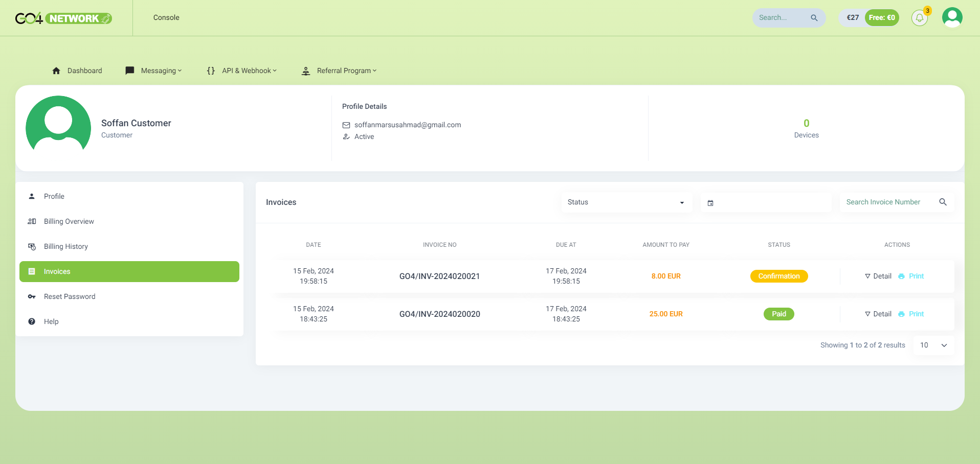This screenshot has width=980, height=464.
Task: Click Showing 1 to 2 of 2 results text
Action: [x=863, y=345]
